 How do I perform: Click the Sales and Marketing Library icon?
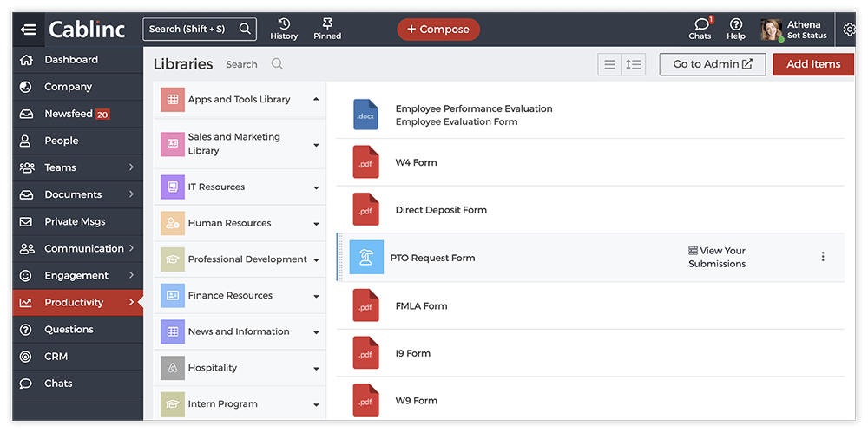173,144
